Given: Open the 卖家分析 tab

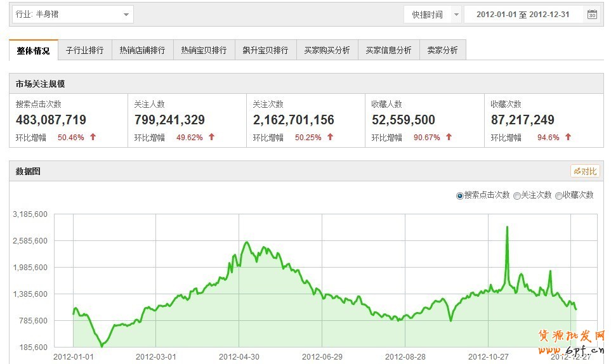Looking at the screenshot, I should [x=442, y=51].
